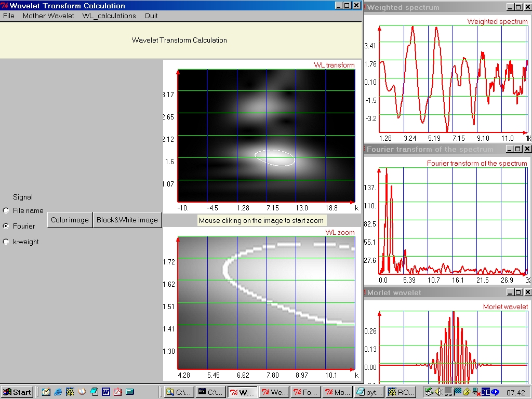Select the Fourier signal radio button
This screenshot has width=532, height=399.
point(6,226)
